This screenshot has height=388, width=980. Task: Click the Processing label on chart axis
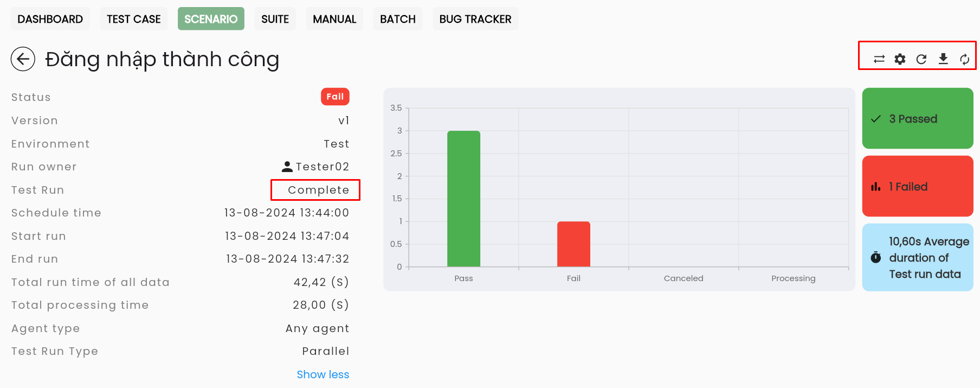(x=794, y=278)
